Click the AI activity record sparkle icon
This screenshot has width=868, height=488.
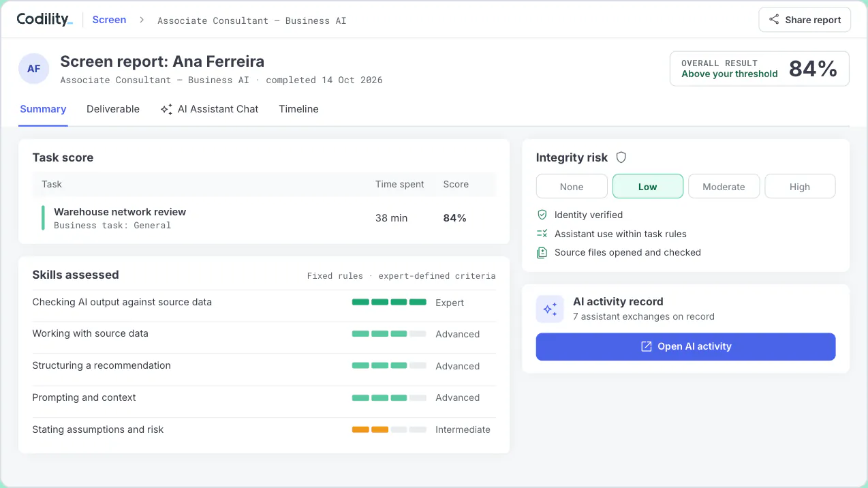(550, 309)
